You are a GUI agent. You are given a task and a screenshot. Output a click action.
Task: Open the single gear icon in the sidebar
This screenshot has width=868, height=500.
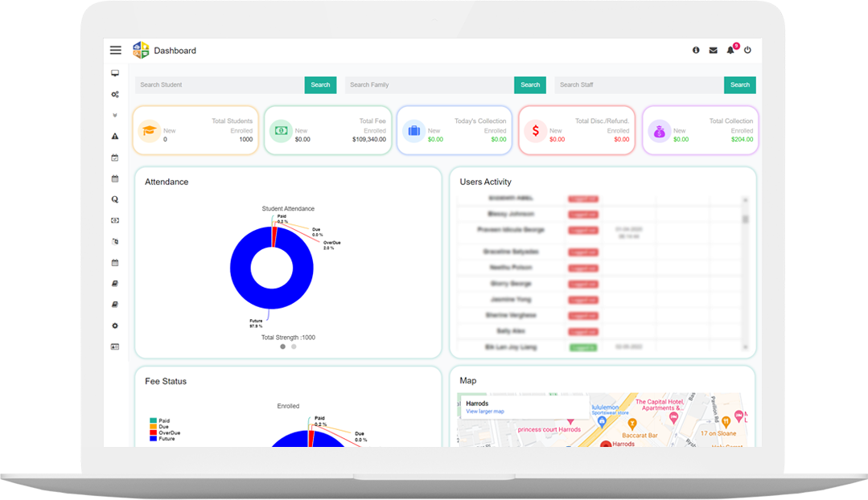(115, 326)
